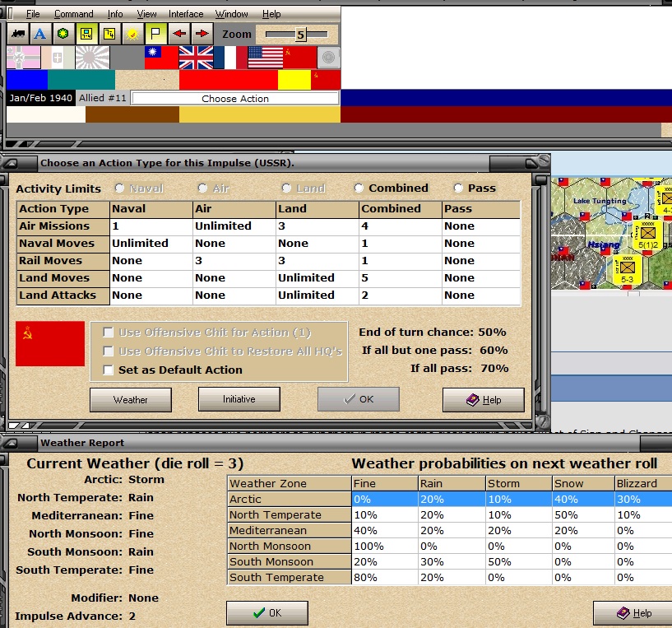Confirm with OK in the Weather Report
Viewport: 672px width, 628px height.
(x=267, y=613)
